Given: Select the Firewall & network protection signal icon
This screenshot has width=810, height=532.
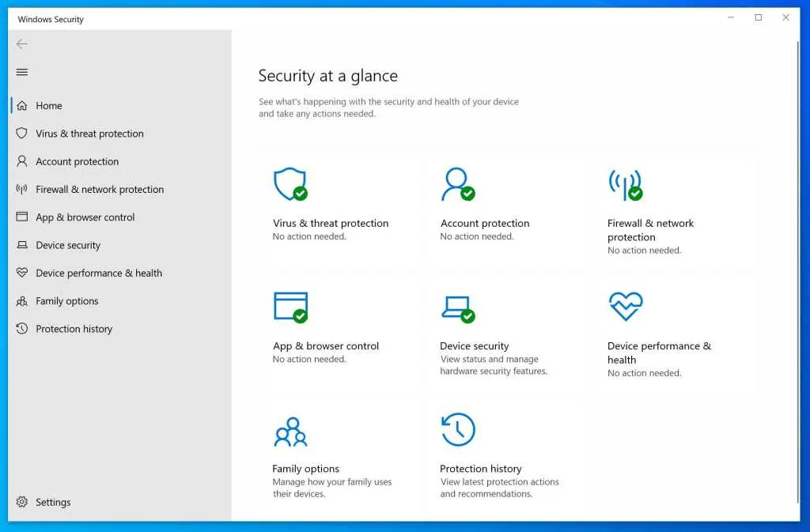Looking at the screenshot, I should [x=625, y=184].
